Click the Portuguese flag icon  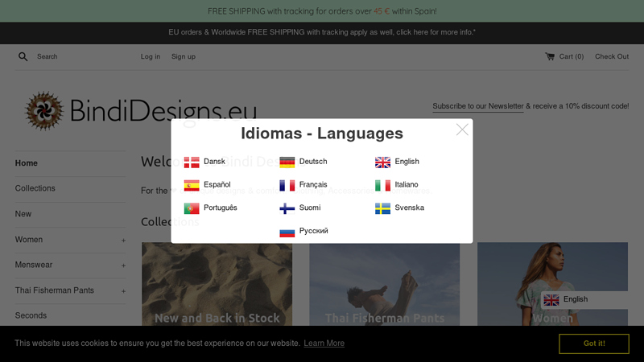[192, 208]
